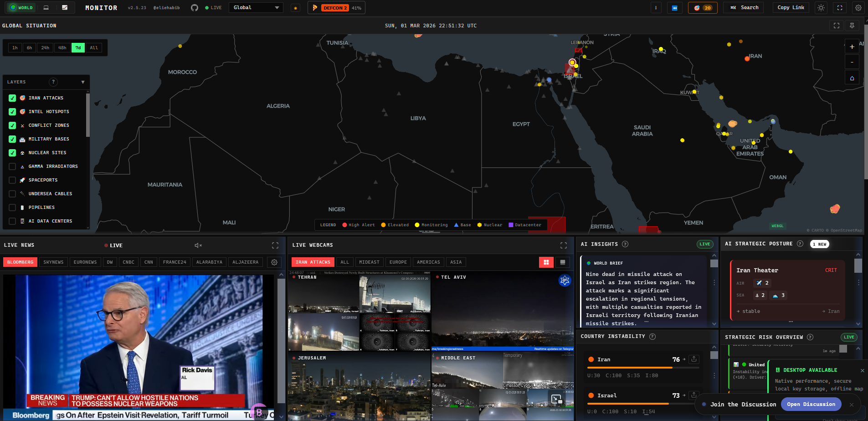Enable the Spaceports layer
The height and width of the screenshot is (421, 868).
pyautogui.click(x=12, y=180)
